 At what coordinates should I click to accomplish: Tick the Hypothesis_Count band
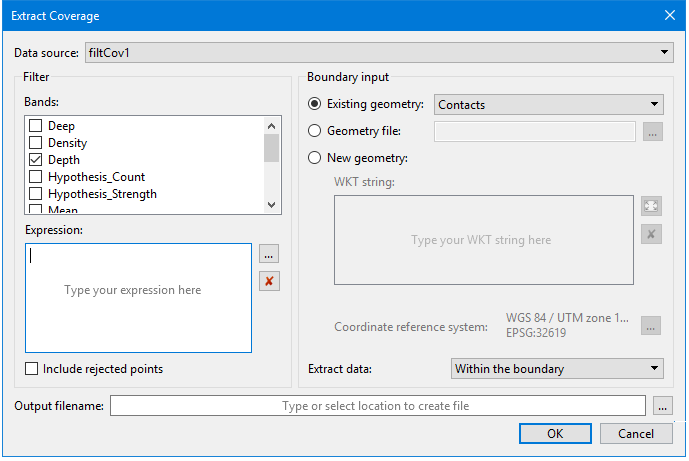[36, 177]
